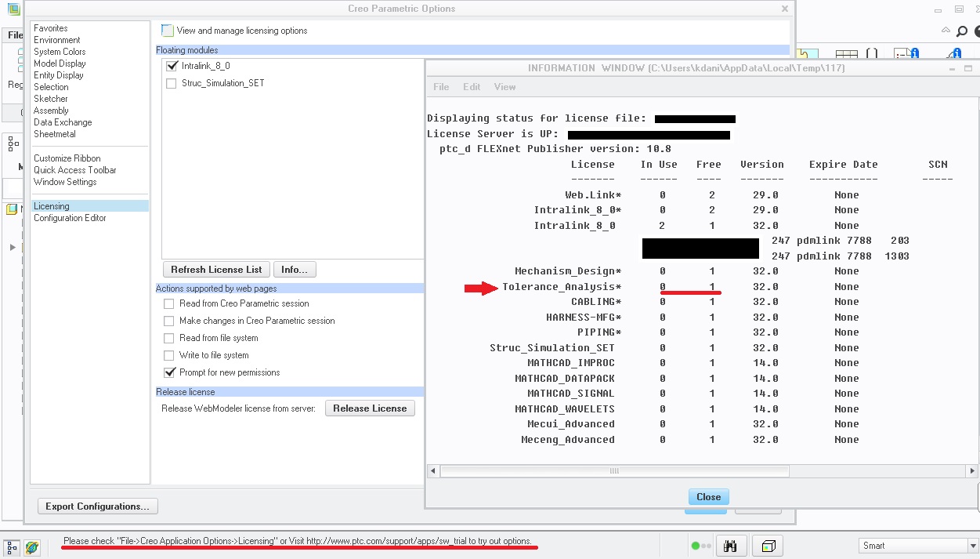Image resolution: width=980 pixels, height=559 pixels.
Task: Click the Tolerance_Analysis* license row text
Action: click(562, 287)
